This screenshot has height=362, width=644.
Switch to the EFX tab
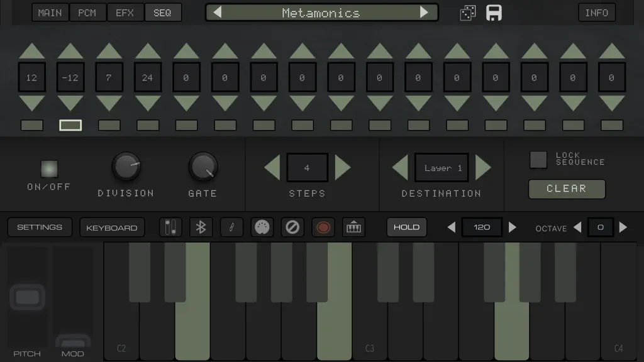point(125,13)
